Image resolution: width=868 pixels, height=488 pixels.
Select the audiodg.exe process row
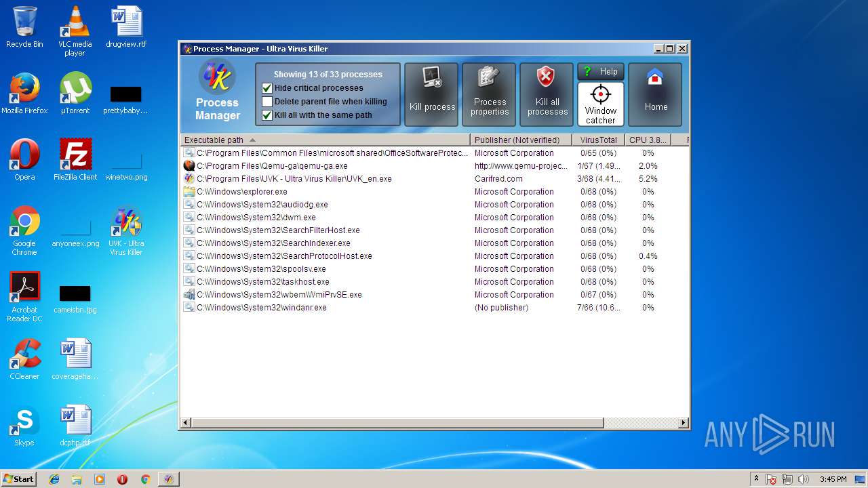coord(434,205)
